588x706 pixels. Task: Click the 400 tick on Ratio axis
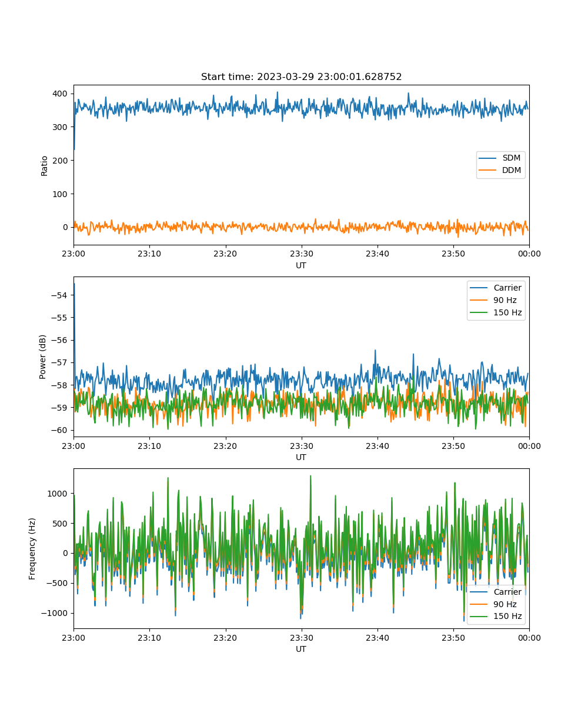(x=61, y=94)
